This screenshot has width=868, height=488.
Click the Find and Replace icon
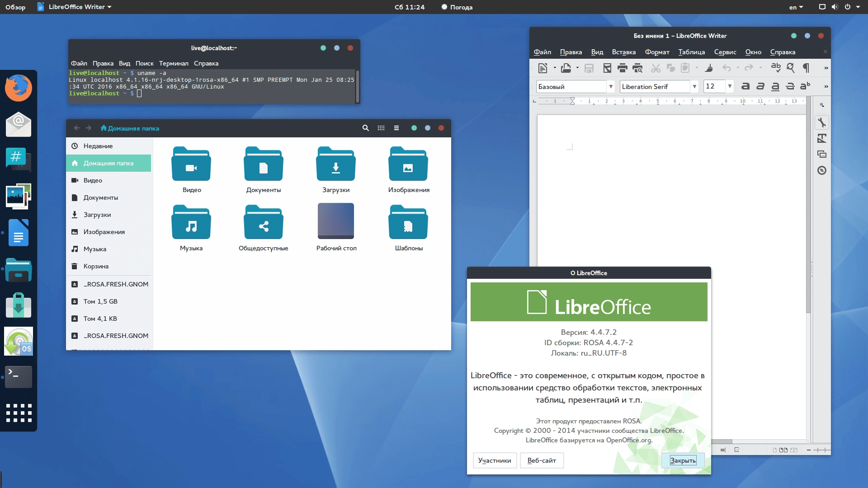(x=791, y=68)
